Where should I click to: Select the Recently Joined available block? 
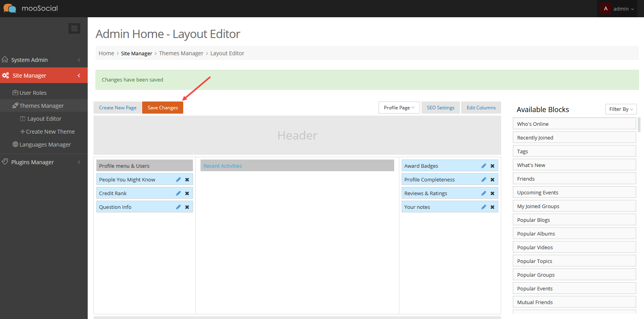point(574,138)
